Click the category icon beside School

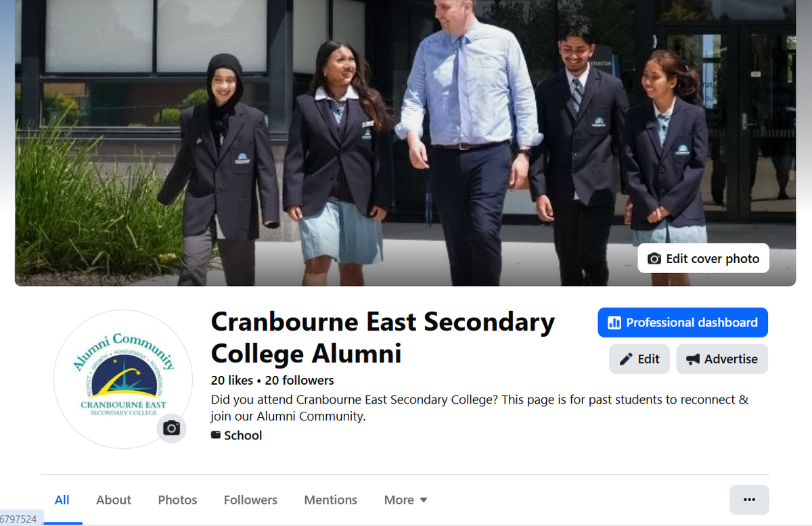tap(216, 435)
